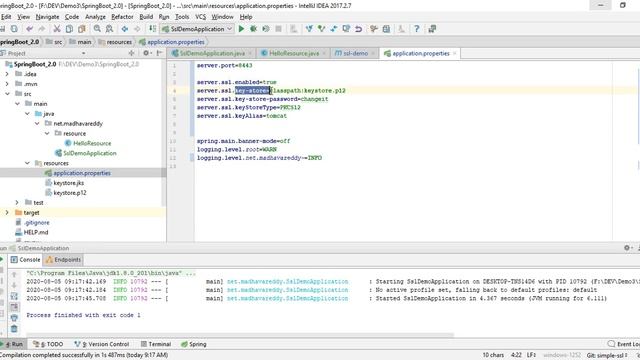640x360 pixels.
Task: Open the Event Log
Action: tap(624, 344)
